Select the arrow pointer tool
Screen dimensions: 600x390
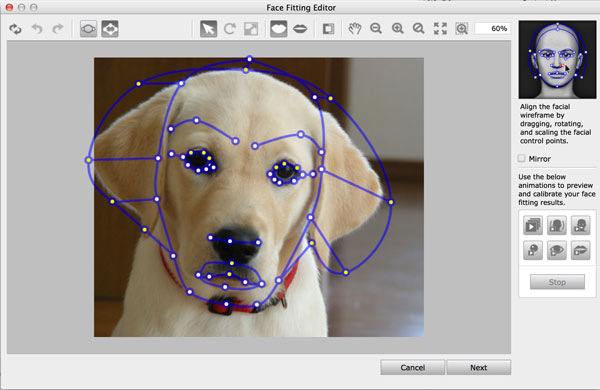pyautogui.click(x=209, y=29)
